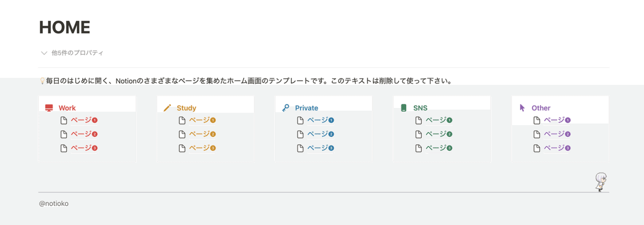Screen dimensions: 644x225
Task: Click the document icon of Study page 2
Action: tap(182, 134)
